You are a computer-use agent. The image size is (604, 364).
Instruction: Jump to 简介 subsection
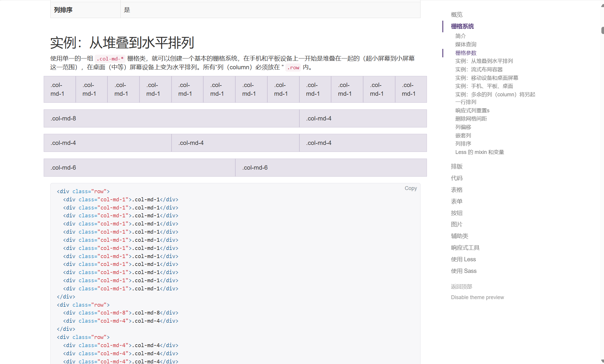click(x=460, y=36)
